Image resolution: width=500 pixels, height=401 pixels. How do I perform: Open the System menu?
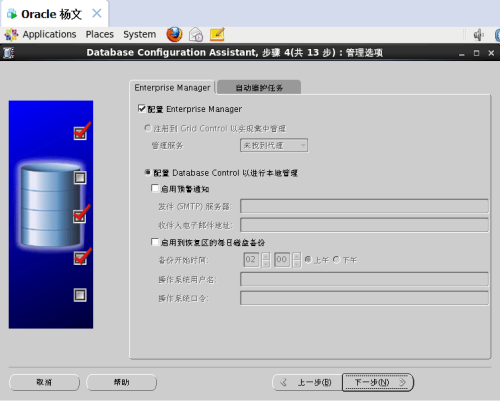pyautogui.click(x=140, y=34)
